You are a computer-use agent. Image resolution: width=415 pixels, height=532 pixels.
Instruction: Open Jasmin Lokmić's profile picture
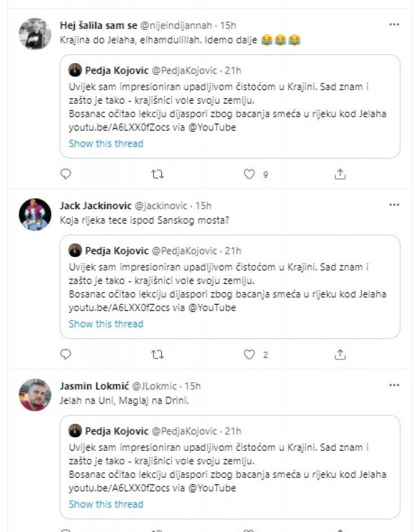click(x=35, y=394)
